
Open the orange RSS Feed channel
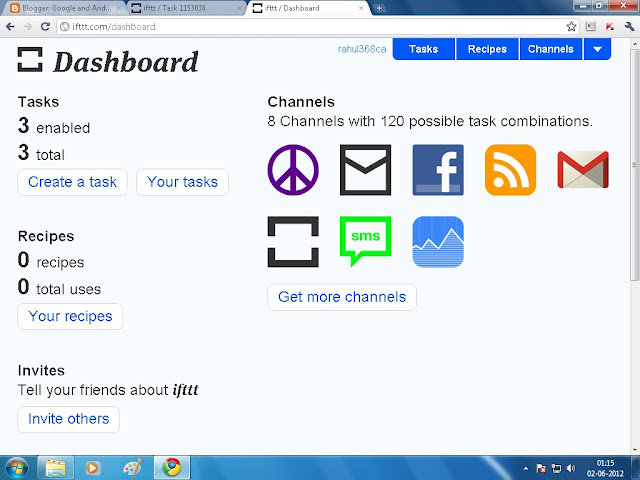pos(510,170)
